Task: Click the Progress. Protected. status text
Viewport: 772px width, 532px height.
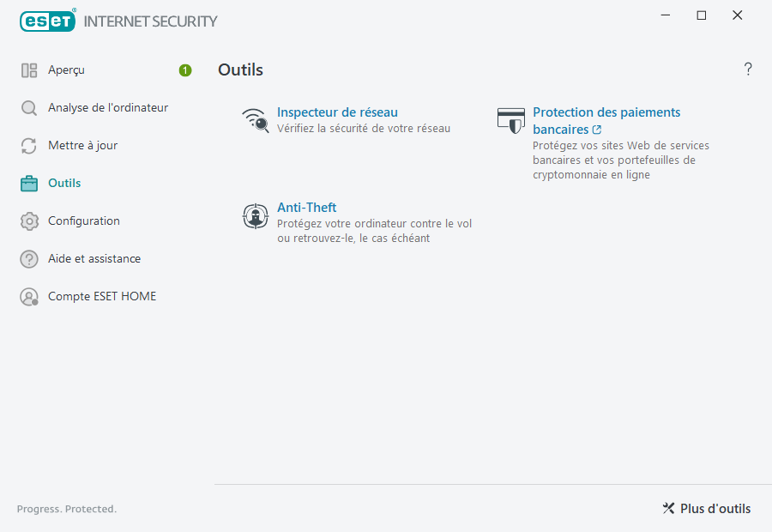Action: pos(66,508)
